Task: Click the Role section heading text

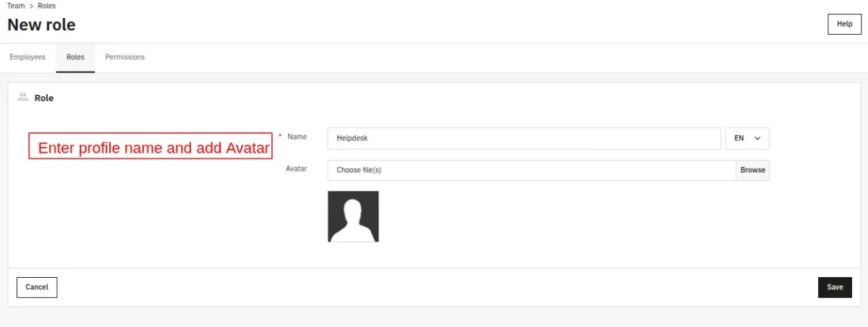Action: 44,98
